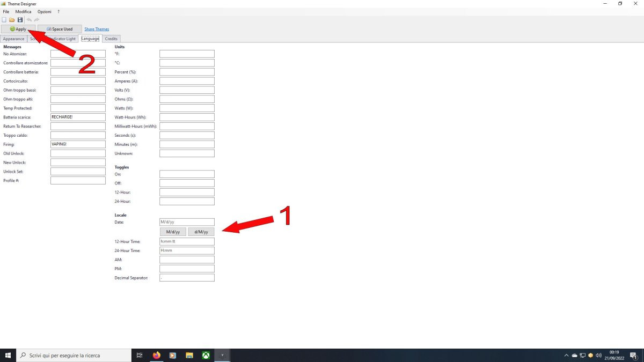
Task: Click the Off toggle text field
Action: coord(187,183)
